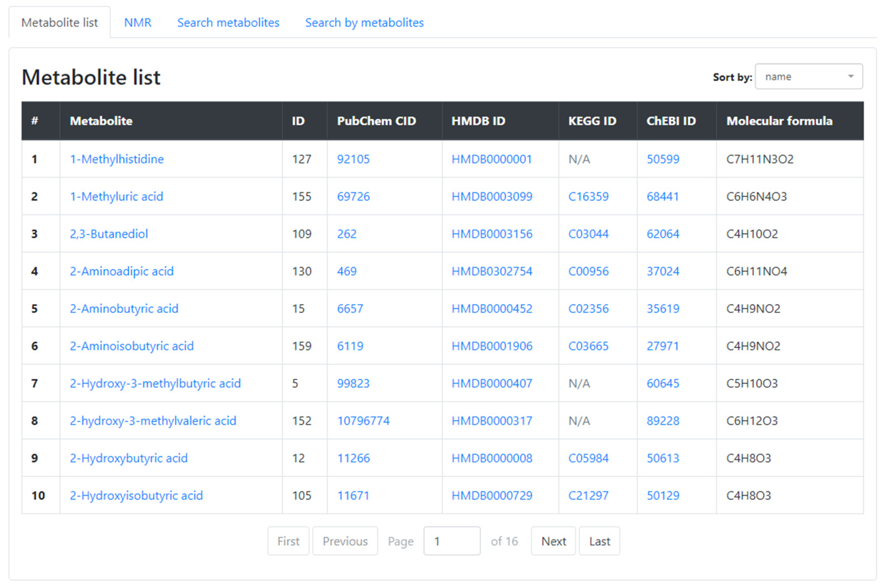The width and height of the screenshot is (885, 588).
Task: Open the HMDB0000008 link
Action: 492,458
